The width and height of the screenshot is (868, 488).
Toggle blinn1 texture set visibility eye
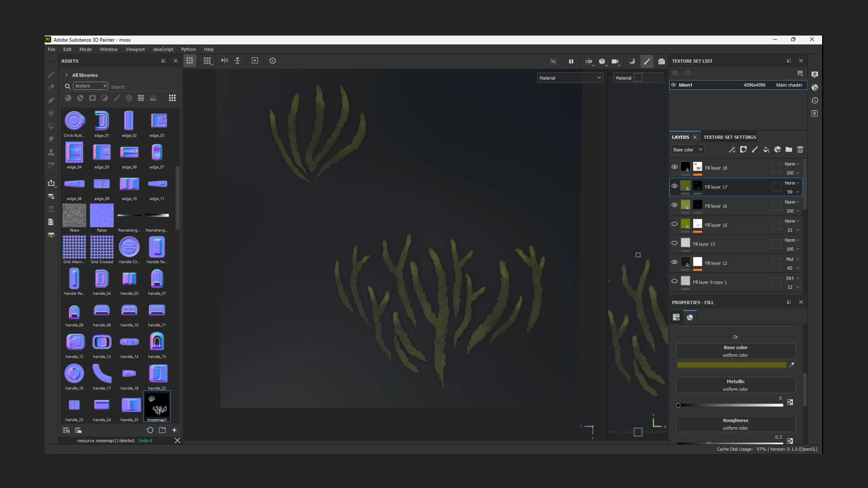coord(674,85)
